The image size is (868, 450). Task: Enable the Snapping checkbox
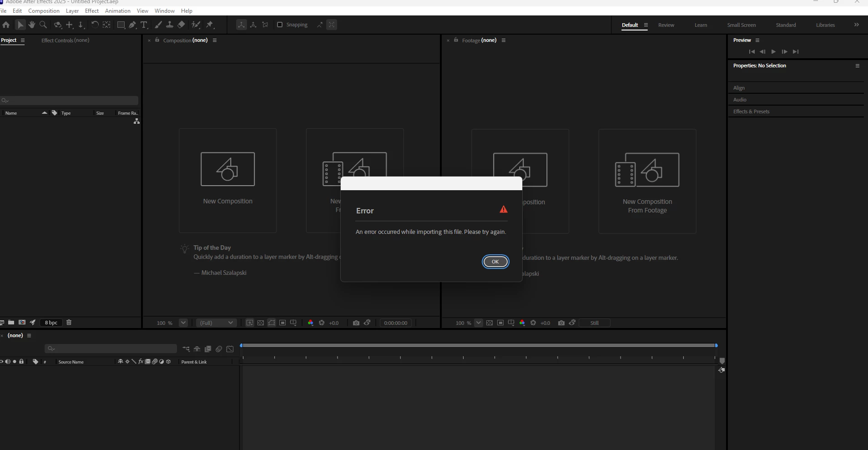tap(279, 25)
